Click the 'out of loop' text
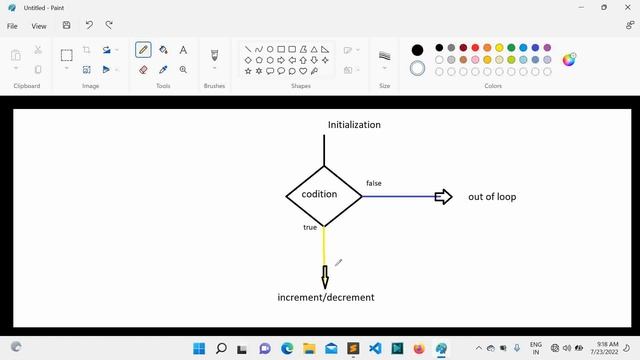 492,197
